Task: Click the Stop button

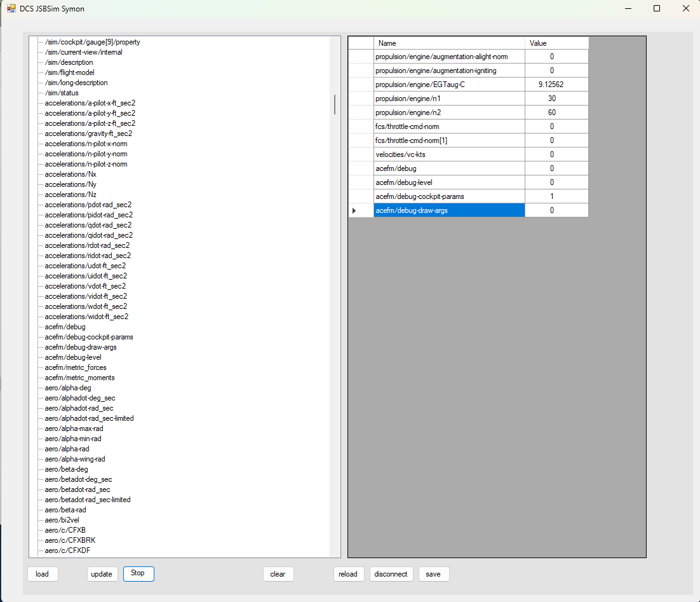Action: pos(138,574)
